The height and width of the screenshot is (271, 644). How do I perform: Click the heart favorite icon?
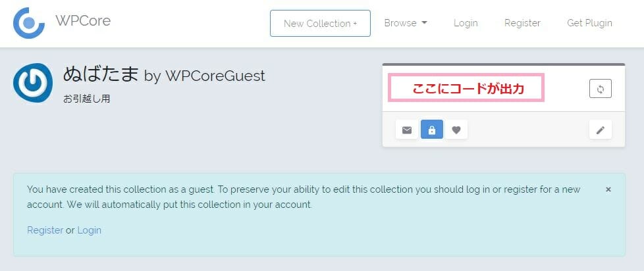pyautogui.click(x=456, y=130)
